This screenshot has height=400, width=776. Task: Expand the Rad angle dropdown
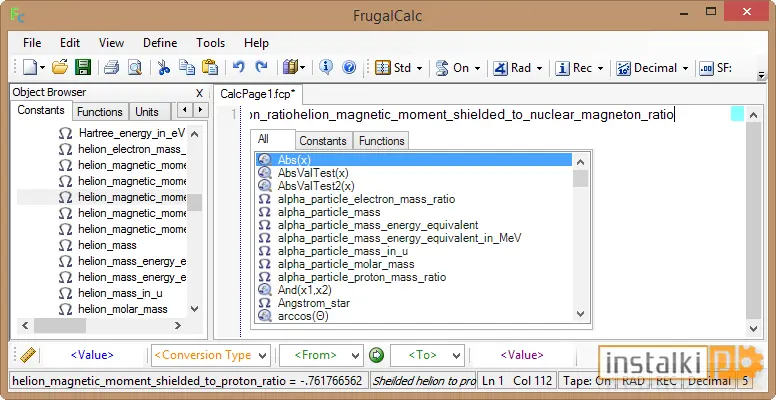(x=539, y=68)
